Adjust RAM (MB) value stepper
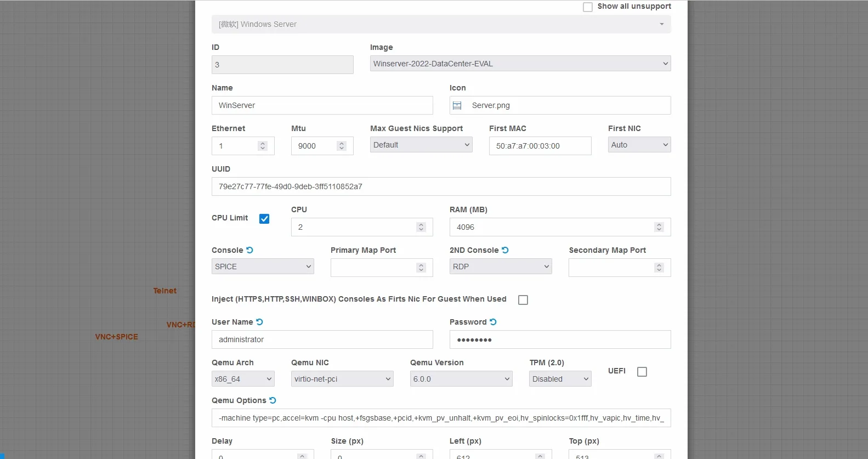Image resolution: width=868 pixels, height=459 pixels. [659, 227]
